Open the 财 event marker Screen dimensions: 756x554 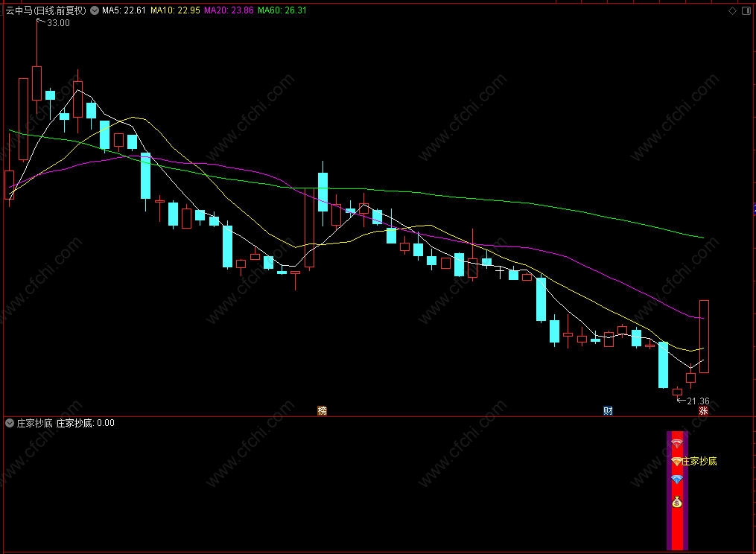608,410
